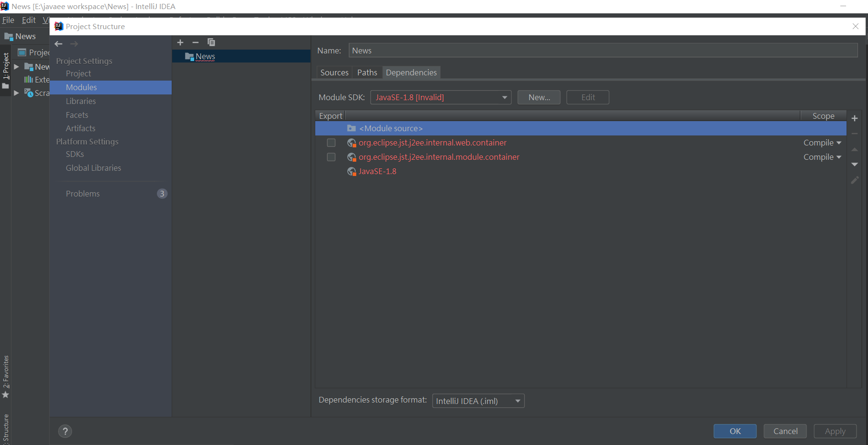Click the Module source folder icon

click(351, 128)
